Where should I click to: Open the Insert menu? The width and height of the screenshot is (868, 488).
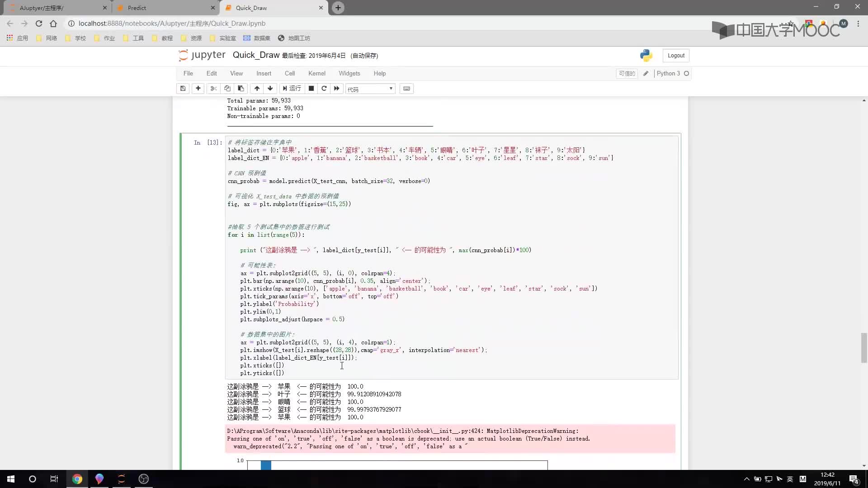[264, 74]
